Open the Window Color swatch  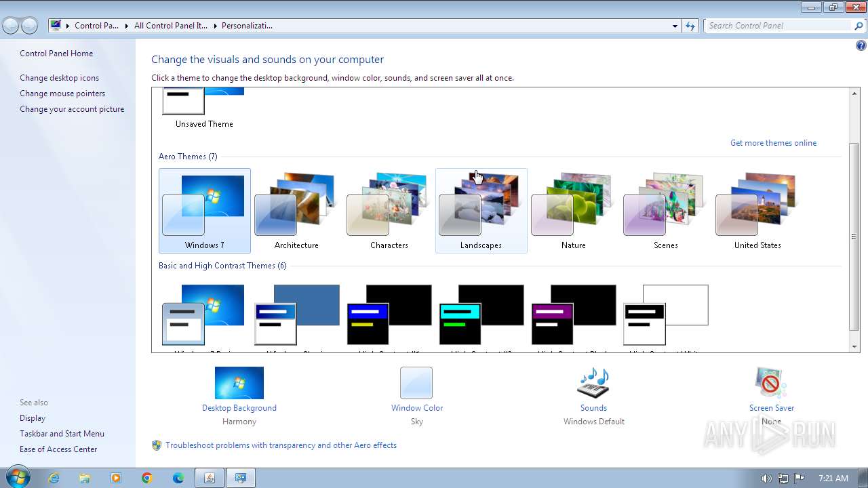pos(416,383)
